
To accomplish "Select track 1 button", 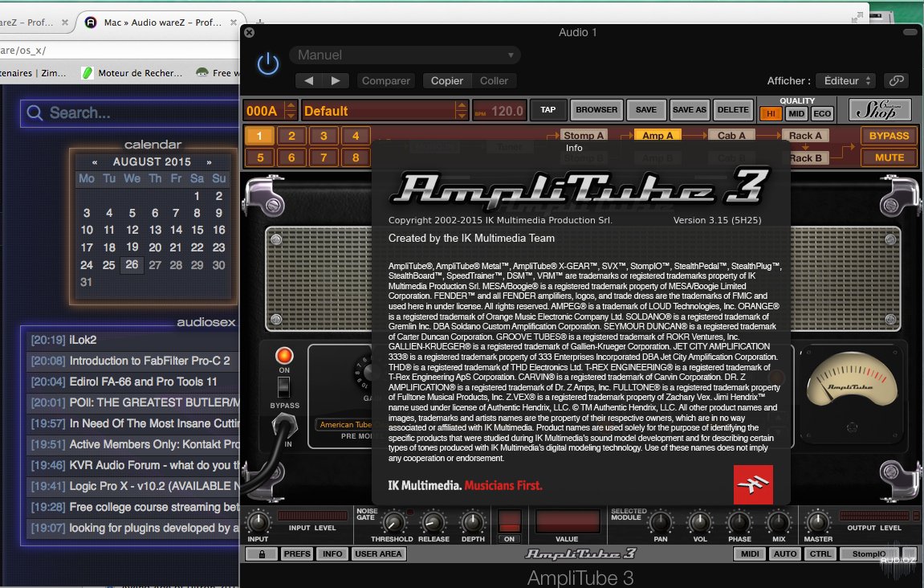I will tap(259, 137).
